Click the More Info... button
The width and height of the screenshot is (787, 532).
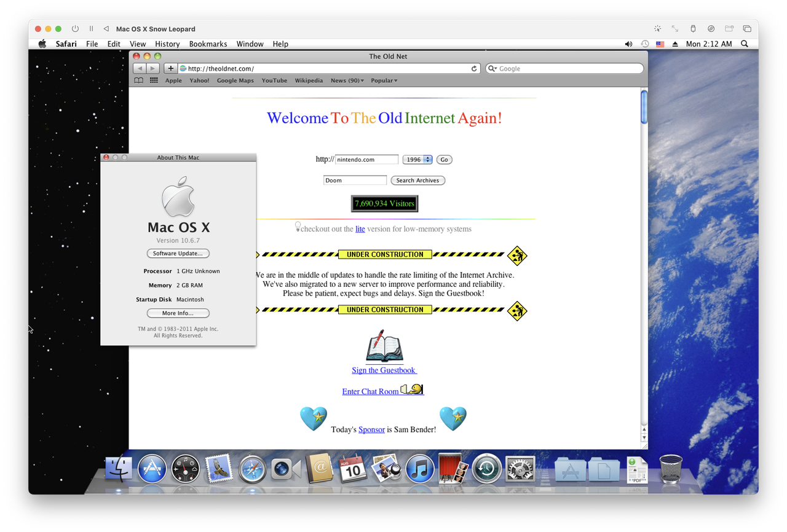(x=178, y=313)
